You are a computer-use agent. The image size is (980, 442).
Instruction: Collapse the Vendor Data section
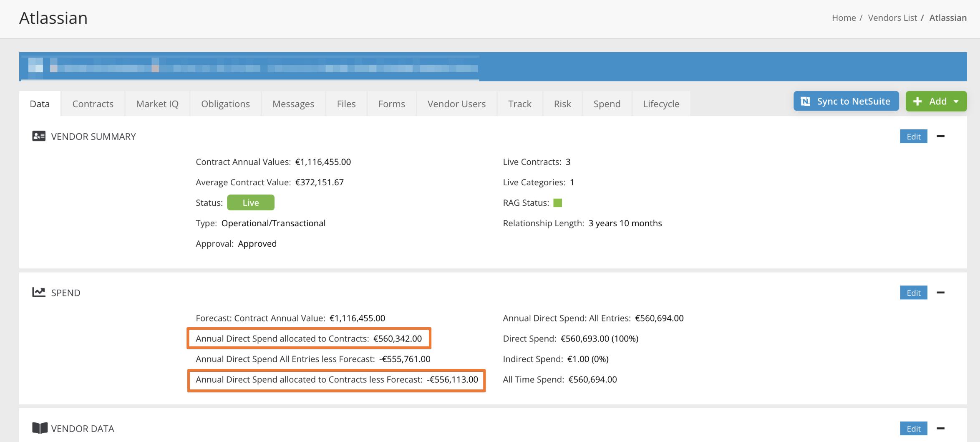pos(940,429)
